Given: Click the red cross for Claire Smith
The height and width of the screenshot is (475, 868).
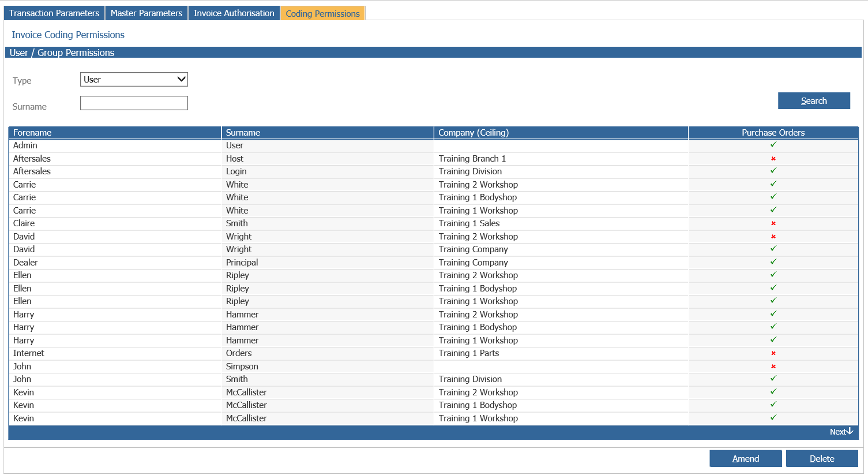Looking at the screenshot, I should click(x=773, y=223).
